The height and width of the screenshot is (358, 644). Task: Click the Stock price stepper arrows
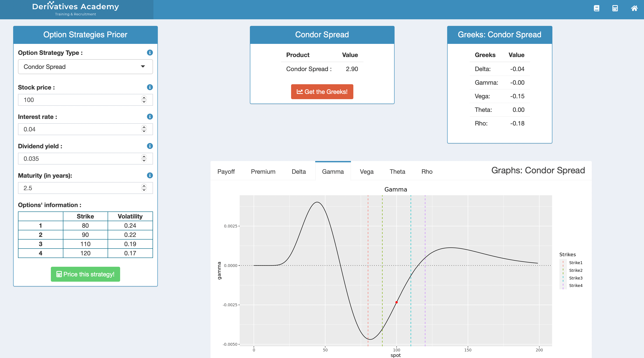[x=144, y=100]
